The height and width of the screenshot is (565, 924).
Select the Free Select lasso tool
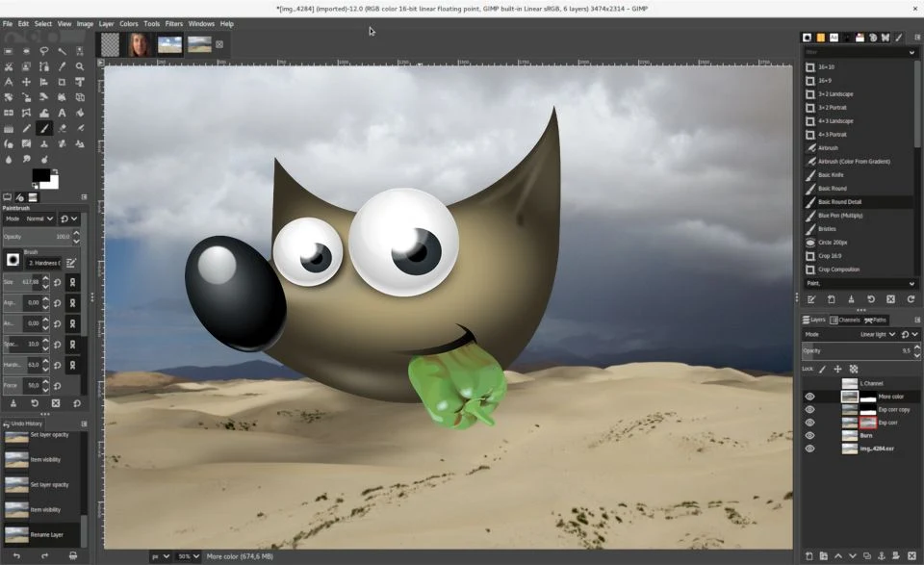(43, 51)
